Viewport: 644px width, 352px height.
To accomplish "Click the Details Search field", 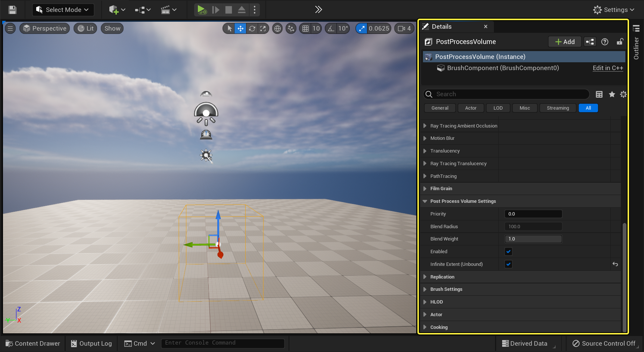I will pyautogui.click(x=507, y=94).
